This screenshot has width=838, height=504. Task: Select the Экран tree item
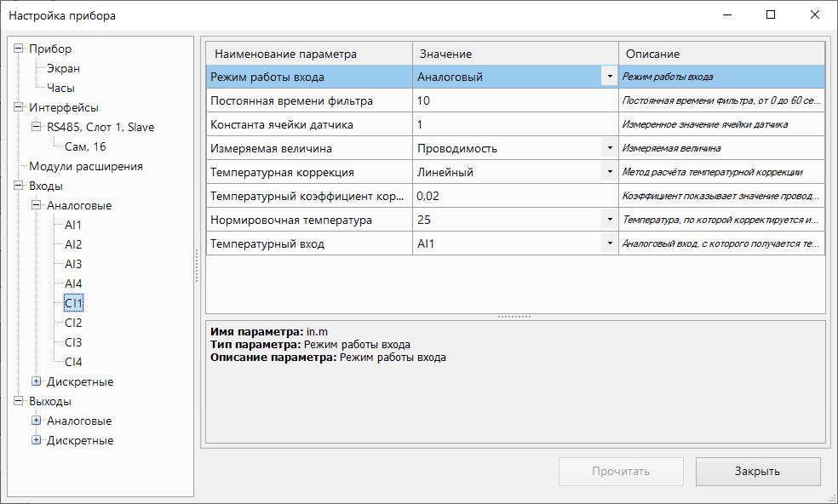pos(63,69)
